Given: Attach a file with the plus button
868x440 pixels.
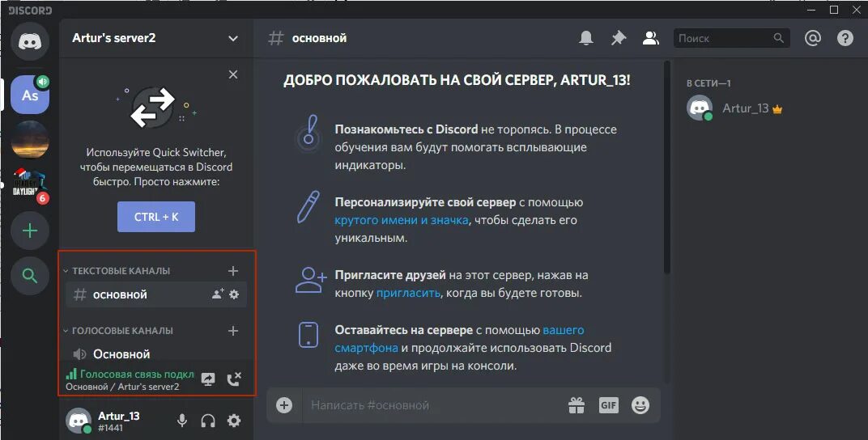Looking at the screenshot, I should coord(284,406).
